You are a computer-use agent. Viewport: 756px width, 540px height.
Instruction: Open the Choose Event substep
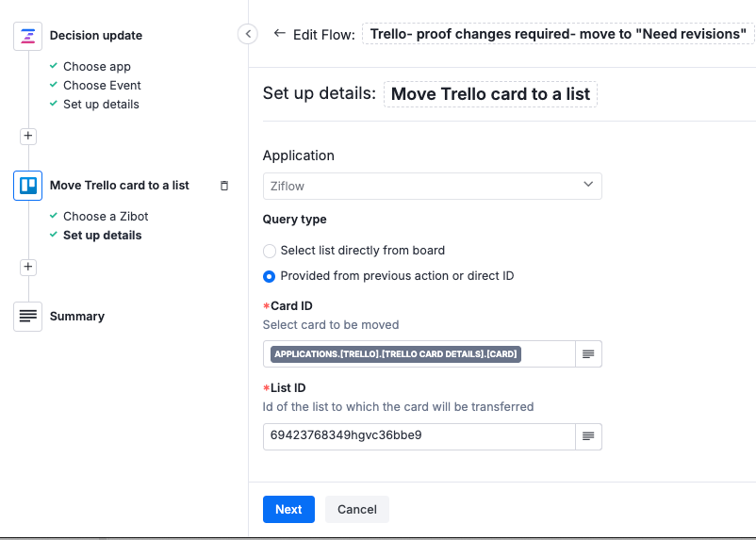pyautogui.click(x=102, y=86)
